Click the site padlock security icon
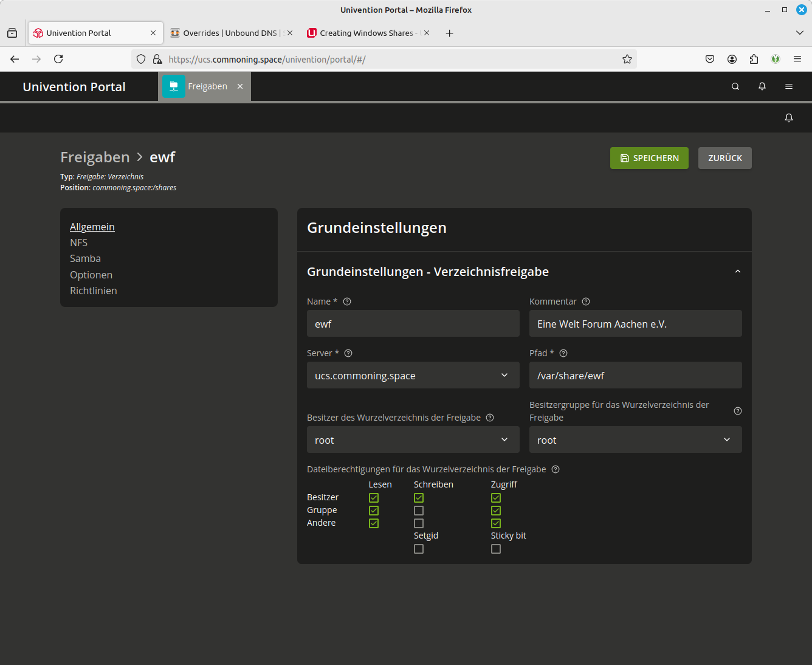Image resolution: width=812 pixels, height=665 pixels. click(x=157, y=59)
